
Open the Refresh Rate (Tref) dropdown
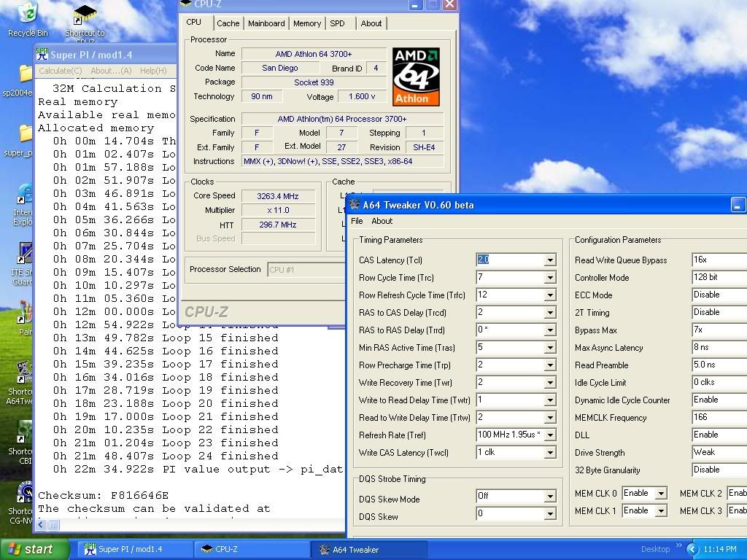(550, 435)
